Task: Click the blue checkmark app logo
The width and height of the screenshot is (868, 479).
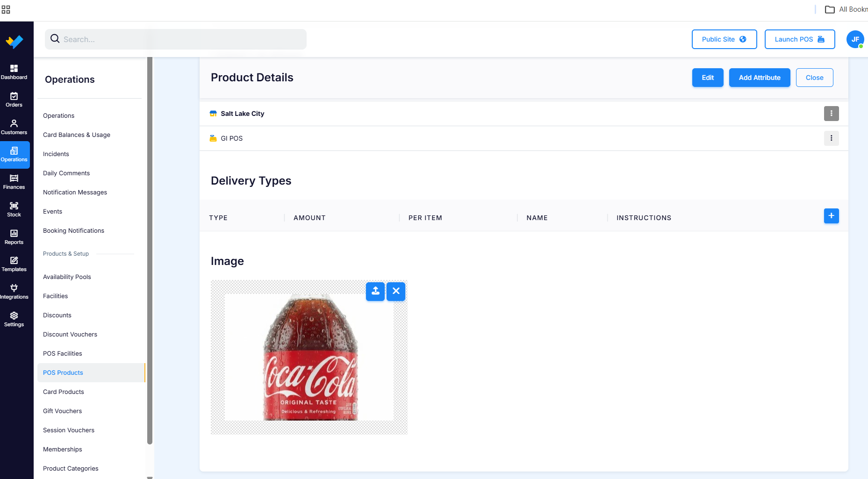Action: pos(14,42)
